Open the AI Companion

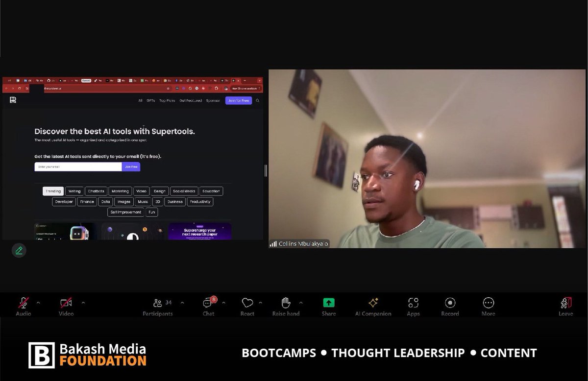point(373,307)
